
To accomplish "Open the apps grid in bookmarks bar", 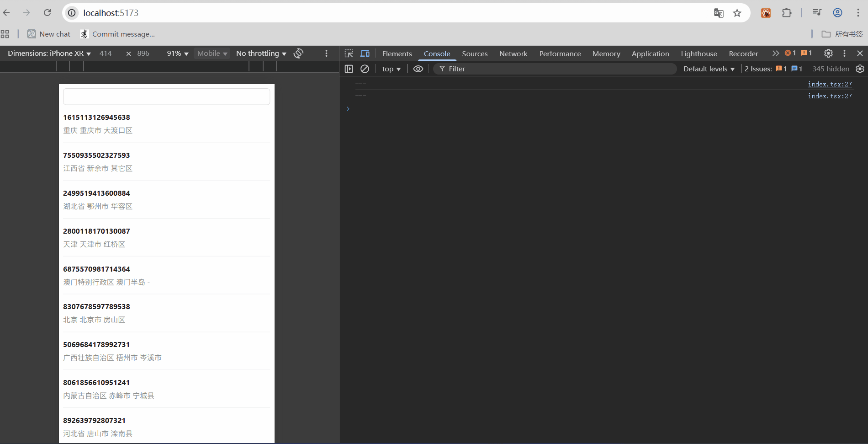I will click(x=5, y=34).
